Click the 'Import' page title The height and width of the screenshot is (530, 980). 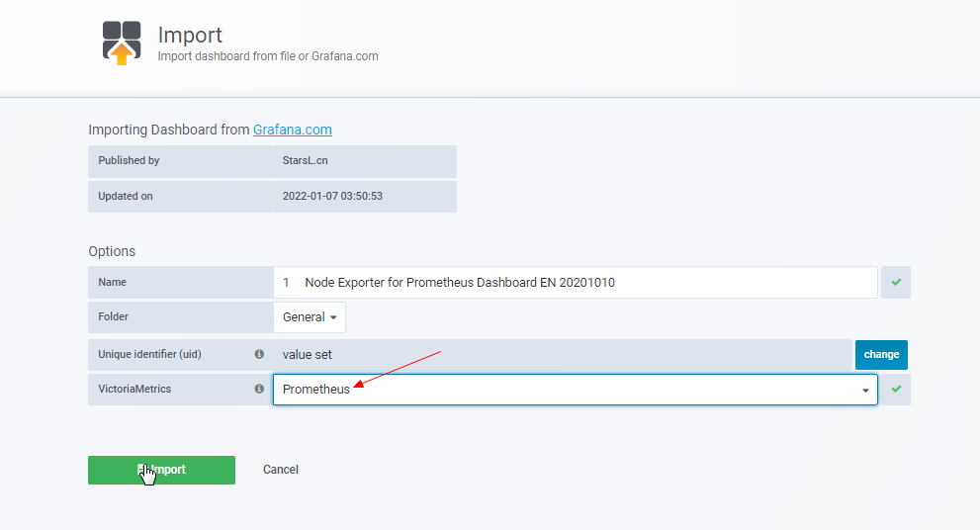click(190, 35)
